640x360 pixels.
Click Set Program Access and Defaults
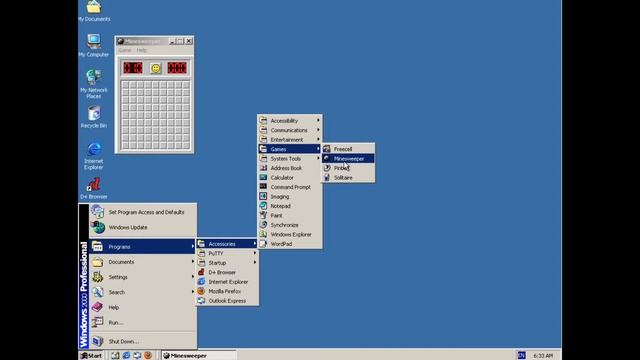[143, 212]
